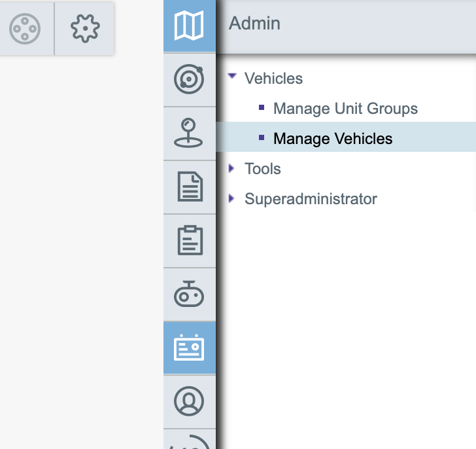476x449 pixels.
Task: Expand the Superadministrator section arrow
Action: coord(231,198)
